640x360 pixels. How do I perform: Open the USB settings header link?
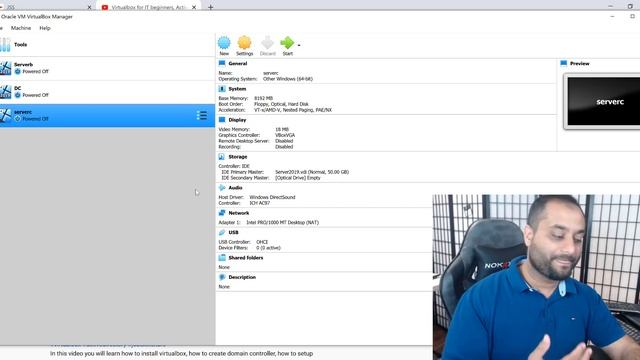click(233, 232)
